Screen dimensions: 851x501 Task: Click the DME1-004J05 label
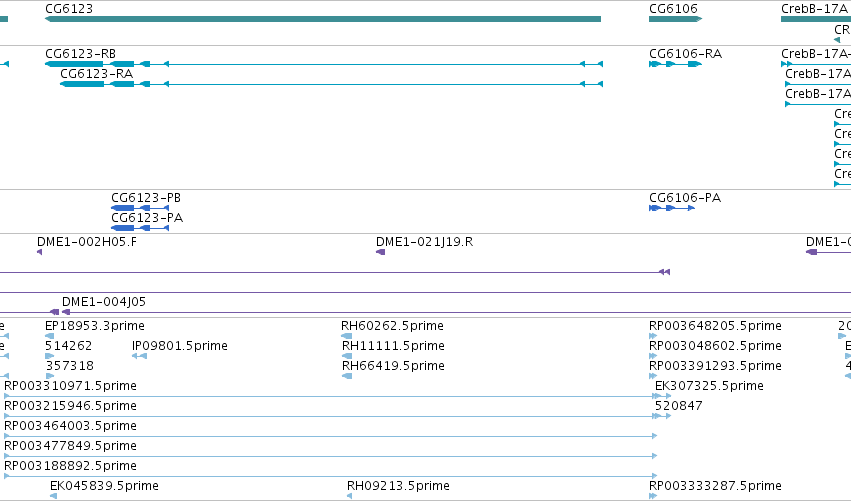click(x=104, y=302)
